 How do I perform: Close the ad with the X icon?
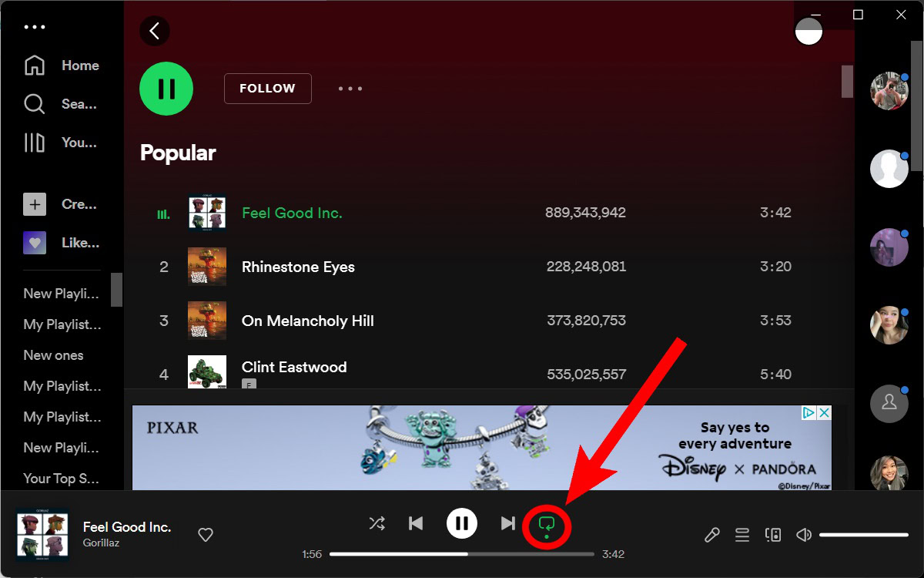824,413
